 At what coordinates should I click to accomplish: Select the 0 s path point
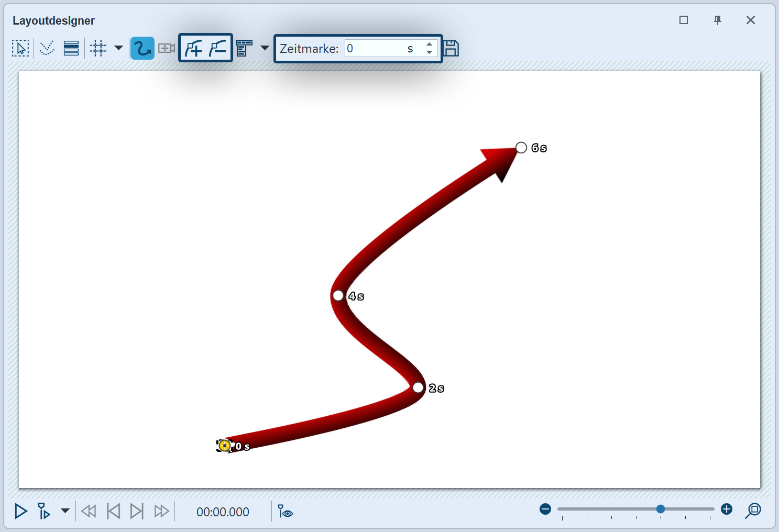pyautogui.click(x=225, y=446)
